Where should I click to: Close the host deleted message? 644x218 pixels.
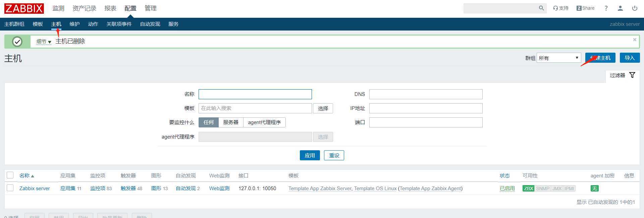pyautogui.click(x=635, y=40)
